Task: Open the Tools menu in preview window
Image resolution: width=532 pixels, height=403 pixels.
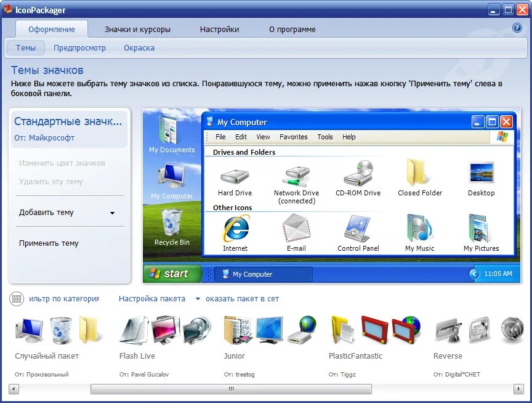Action: (x=325, y=137)
